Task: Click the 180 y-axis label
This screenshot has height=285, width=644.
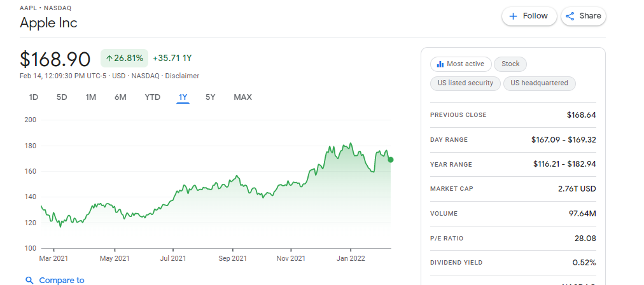Action: pyautogui.click(x=31, y=146)
